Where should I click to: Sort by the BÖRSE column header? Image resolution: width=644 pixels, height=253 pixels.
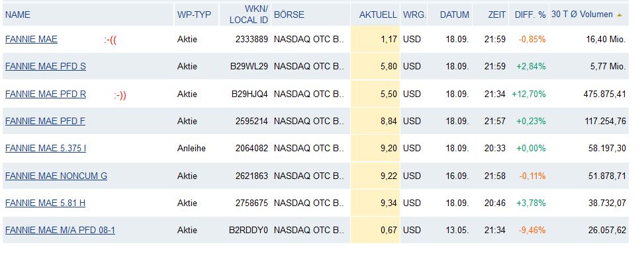click(x=289, y=15)
